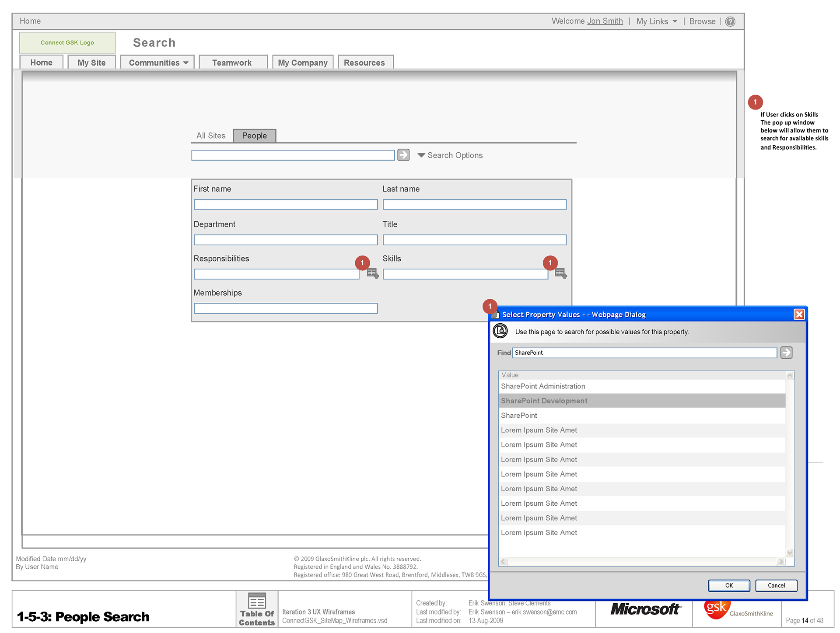Select SharePoint Administration from the value list
Image resolution: width=840 pixels, height=633 pixels.
coord(543,386)
